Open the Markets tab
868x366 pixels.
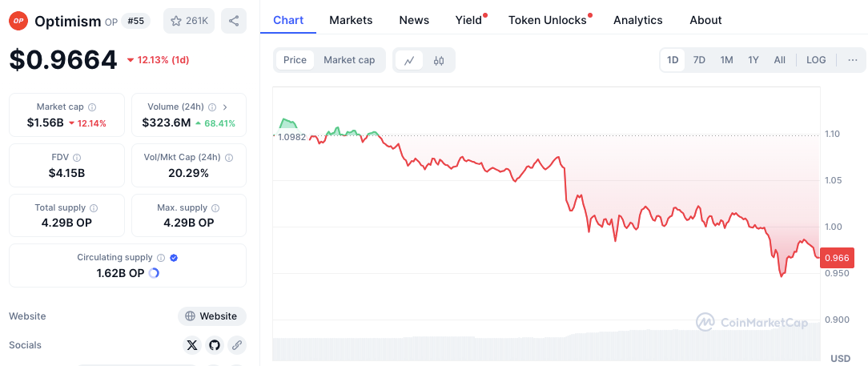pos(351,20)
